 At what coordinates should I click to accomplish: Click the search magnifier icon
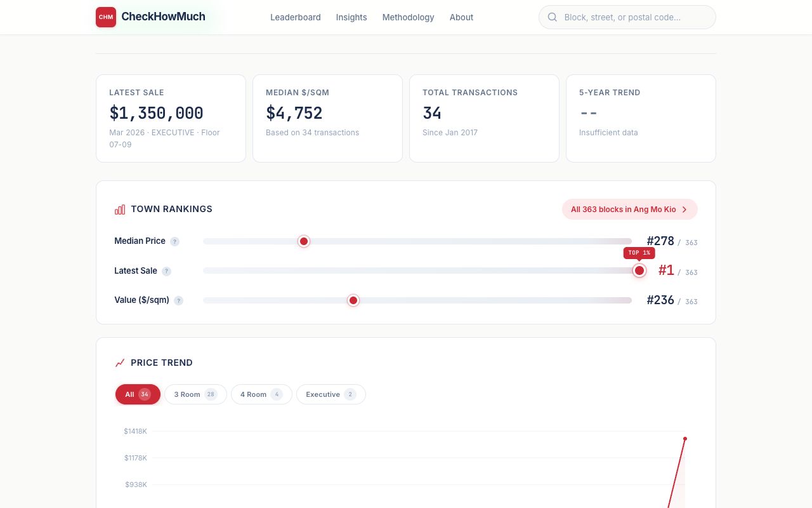click(553, 17)
